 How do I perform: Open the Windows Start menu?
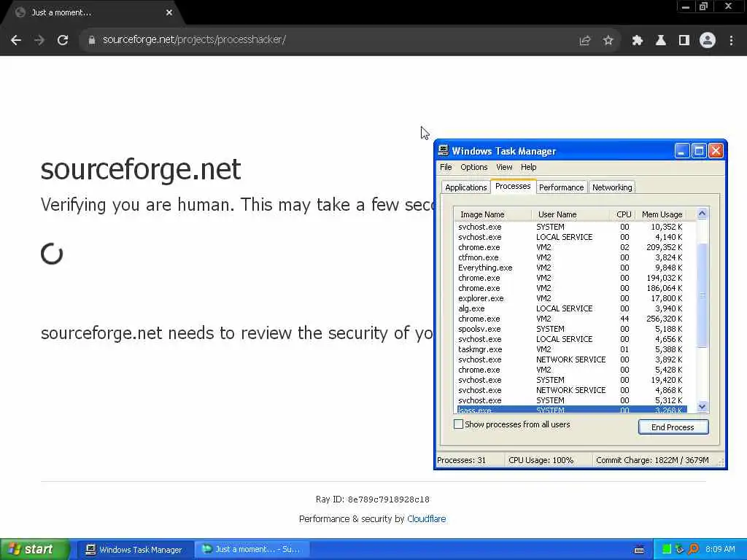pos(35,549)
